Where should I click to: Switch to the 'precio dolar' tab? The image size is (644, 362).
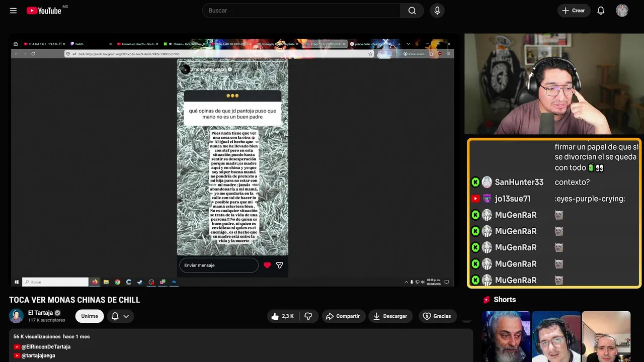[370, 44]
